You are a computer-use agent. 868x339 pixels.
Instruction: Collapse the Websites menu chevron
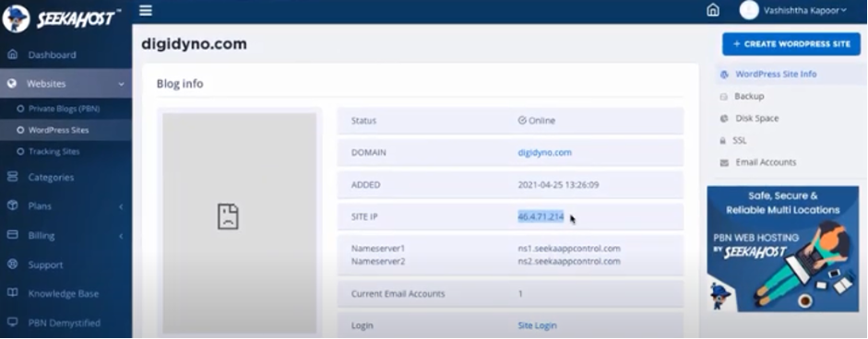tap(121, 84)
